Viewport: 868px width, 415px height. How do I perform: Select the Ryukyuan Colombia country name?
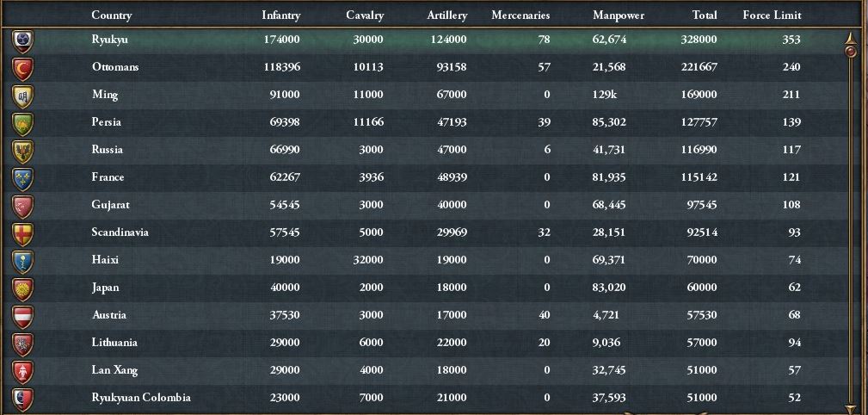[141, 398]
